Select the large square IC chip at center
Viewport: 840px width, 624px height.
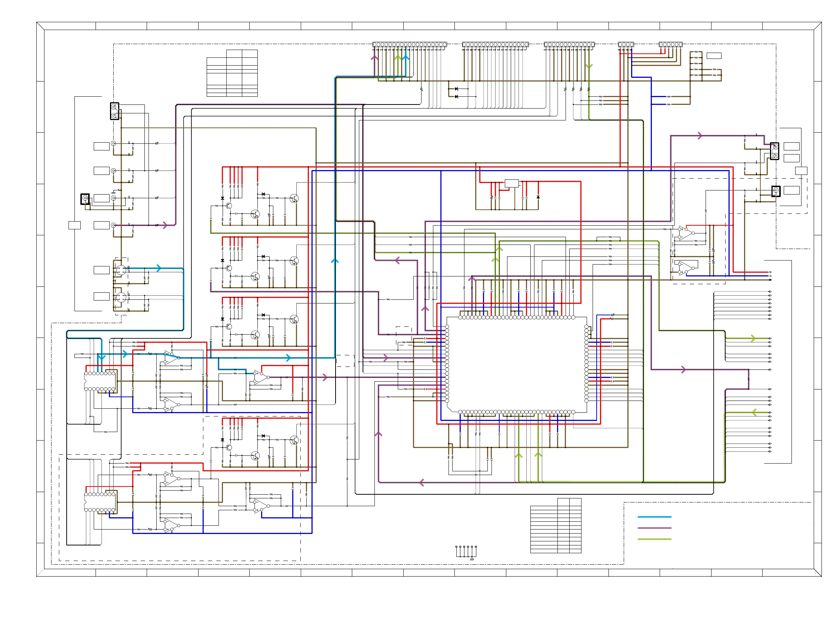click(x=516, y=365)
